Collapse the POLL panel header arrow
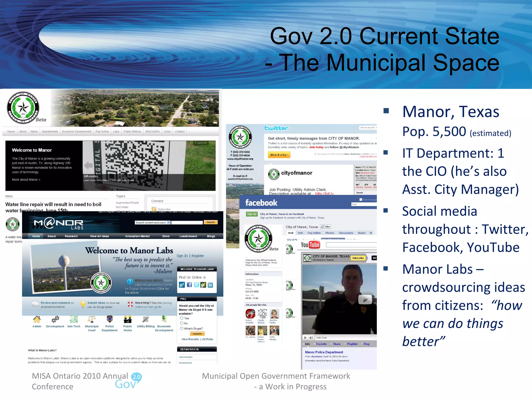The width and height of the screenshot is (532, 399). (x=215, y=298)
